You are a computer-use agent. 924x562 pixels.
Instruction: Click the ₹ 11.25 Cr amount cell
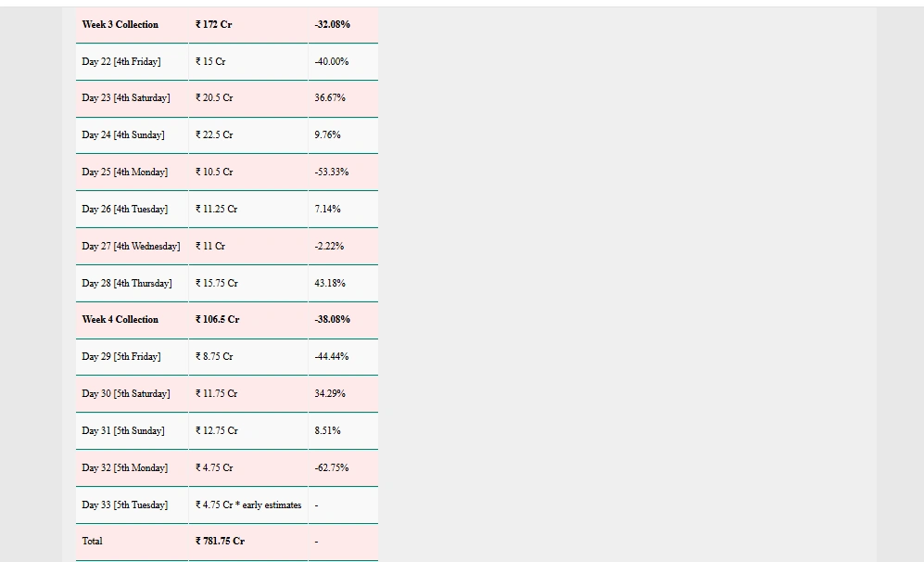click(217, 210)
